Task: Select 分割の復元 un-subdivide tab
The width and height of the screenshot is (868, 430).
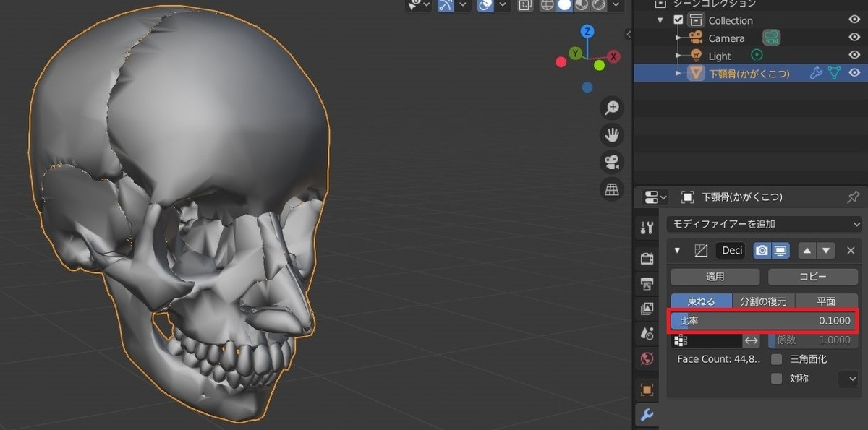Action: 763,301
